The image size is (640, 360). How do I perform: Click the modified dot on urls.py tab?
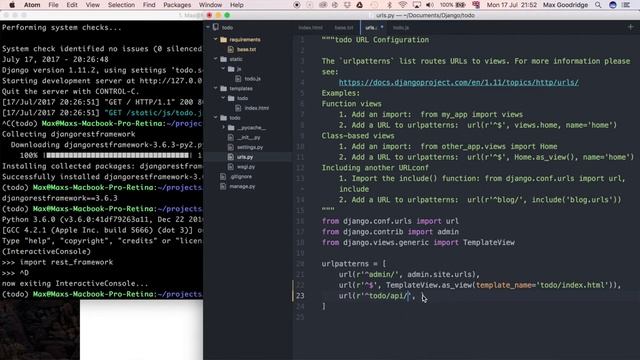[x=382, y=27]
